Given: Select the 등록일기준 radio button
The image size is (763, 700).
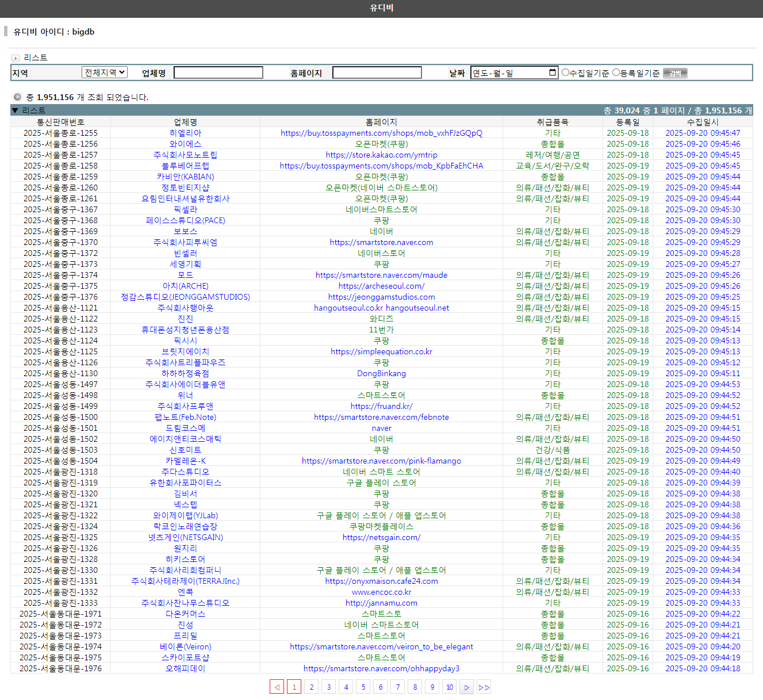Looking at the screenshot, I should tap(616, 72).
